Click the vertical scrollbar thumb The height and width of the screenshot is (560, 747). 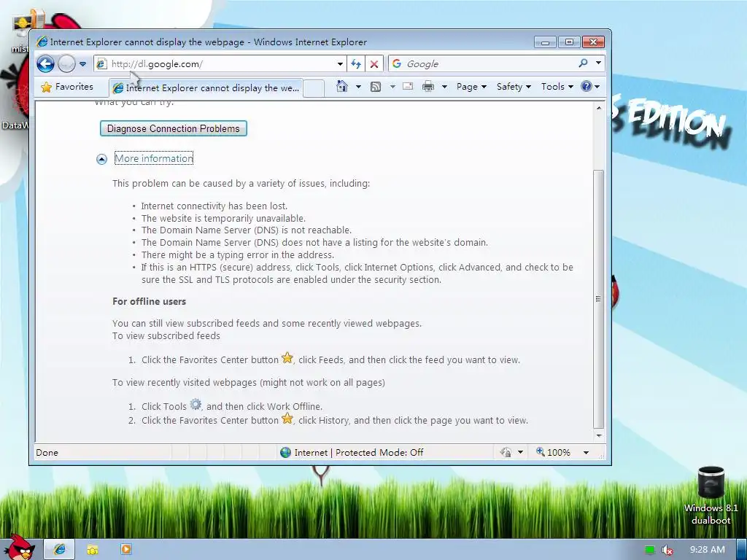point(599,299)
